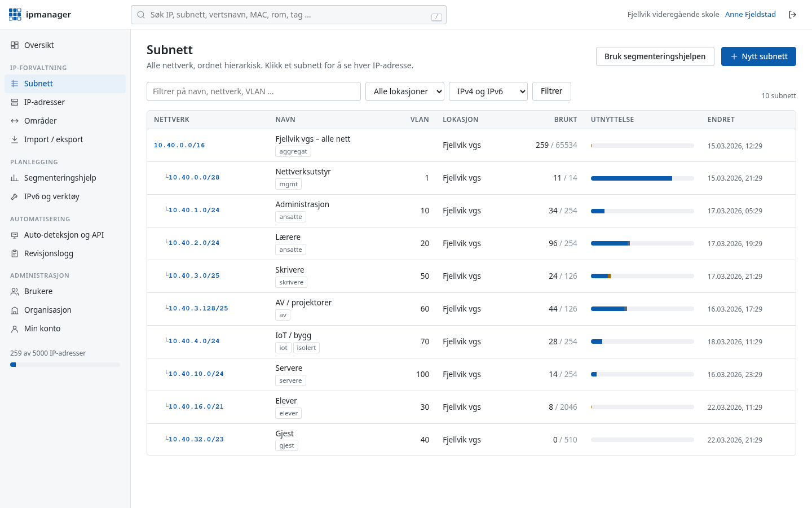Click the Filtrer button
The image size is (812, 508).
point(551,91)
